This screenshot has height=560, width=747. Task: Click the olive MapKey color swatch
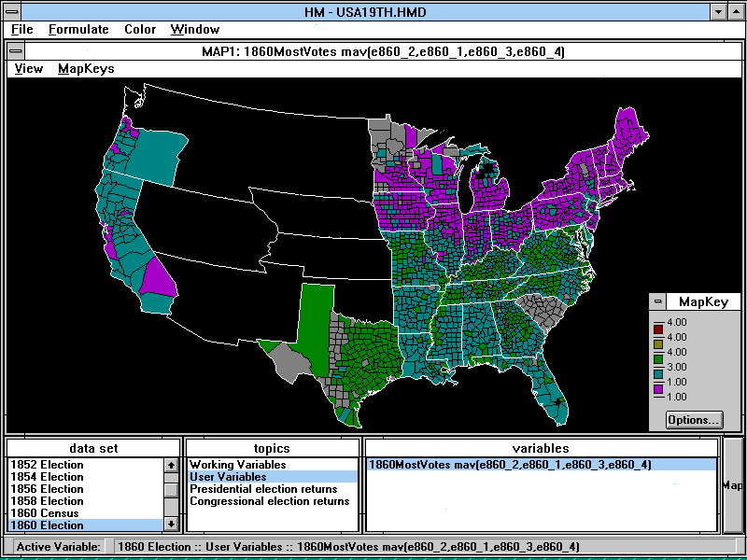pyautogui.click(x=658, y=344)
